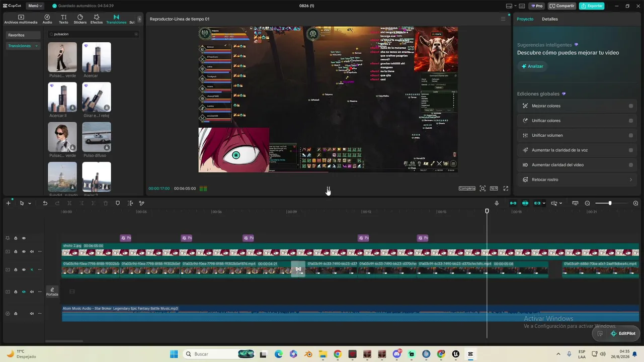This screenshot has width=644, height=362.
Task: Open fullscreen preview in the player
Action: tap(506, 189)
